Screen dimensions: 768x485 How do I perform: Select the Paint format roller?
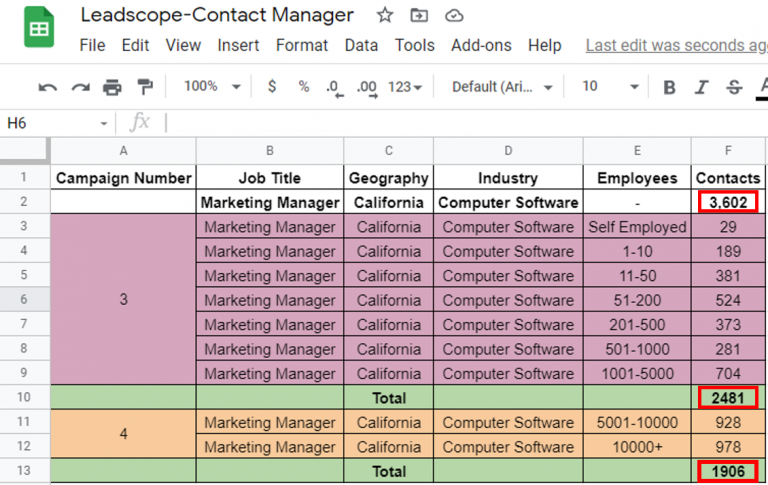[x=145, y=87]
